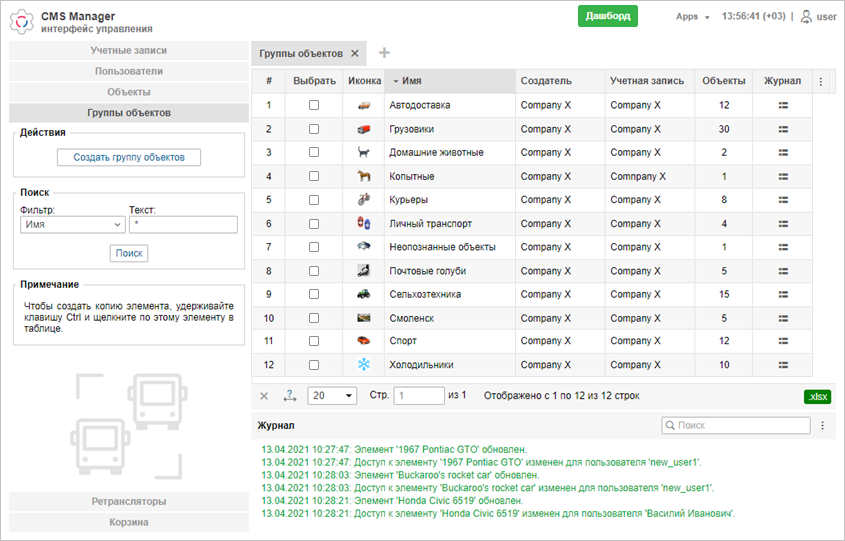845x541 pixels.
Task: Export table using the .xlsx icon
Action: [818, 397]
